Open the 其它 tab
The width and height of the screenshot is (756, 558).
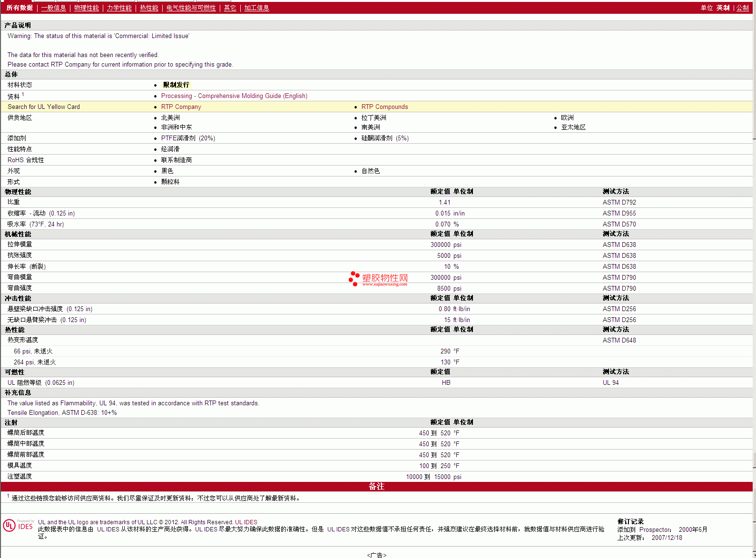point(230,8)
